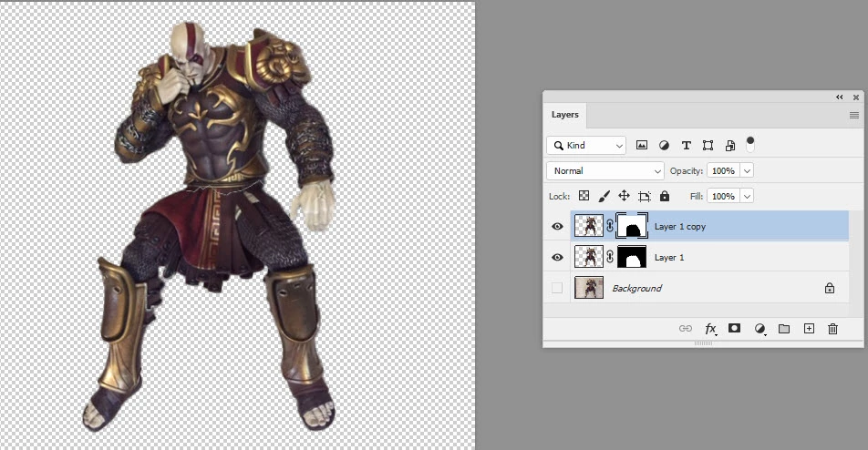Hide Layer 1 visibility eye
Screen dimensions: 868x450
click(557, 258)
